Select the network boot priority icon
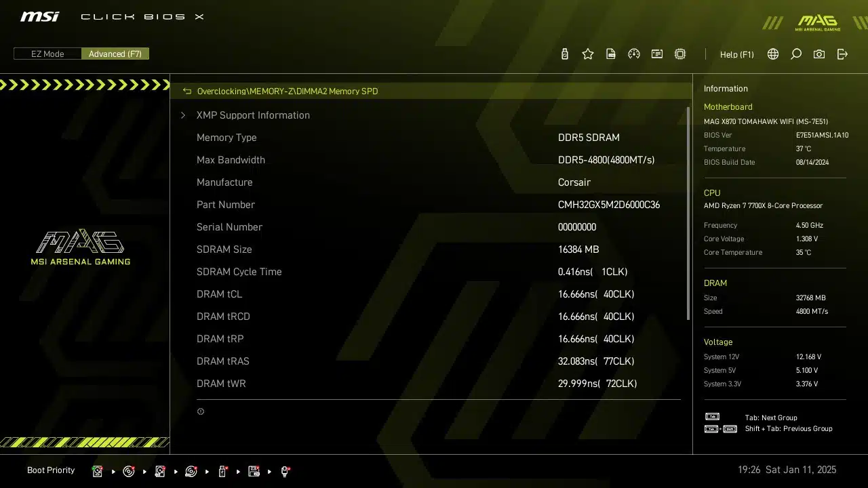Screen dimensions: 868x488 tap(285, 471)
